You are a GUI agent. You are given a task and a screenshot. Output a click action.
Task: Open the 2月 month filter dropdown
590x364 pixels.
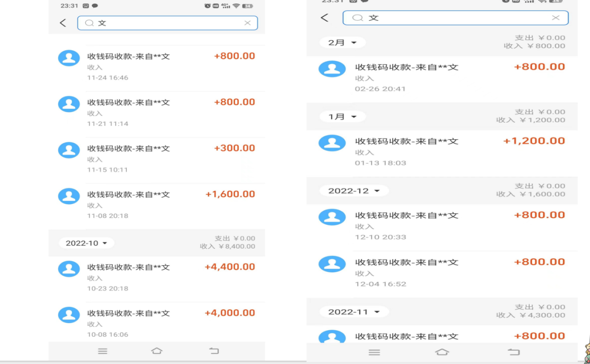(343, 42)
